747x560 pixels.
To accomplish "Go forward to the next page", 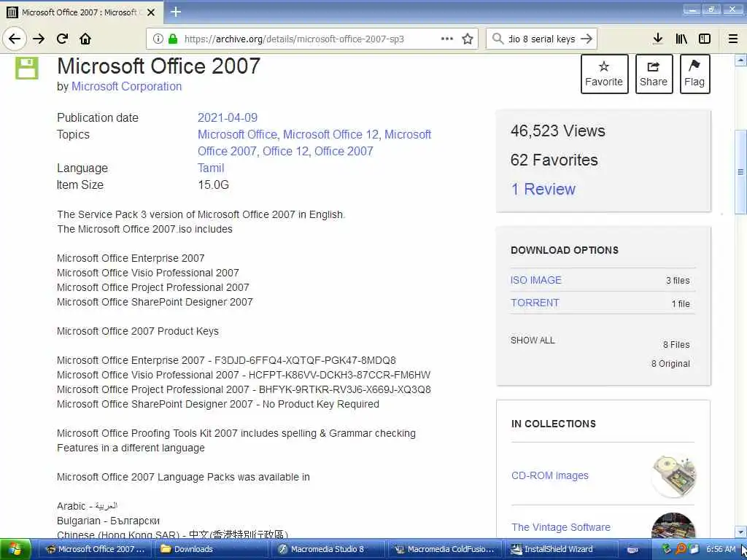I will (39, 39).
